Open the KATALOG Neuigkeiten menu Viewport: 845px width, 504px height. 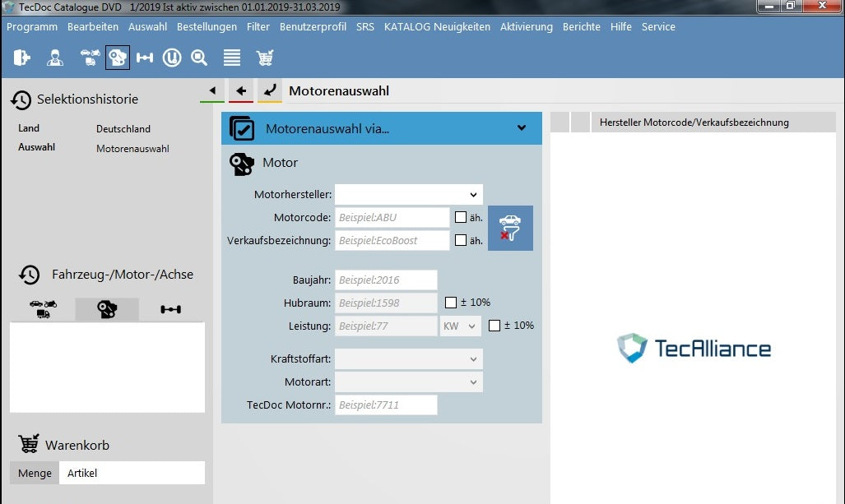point(437,27)
